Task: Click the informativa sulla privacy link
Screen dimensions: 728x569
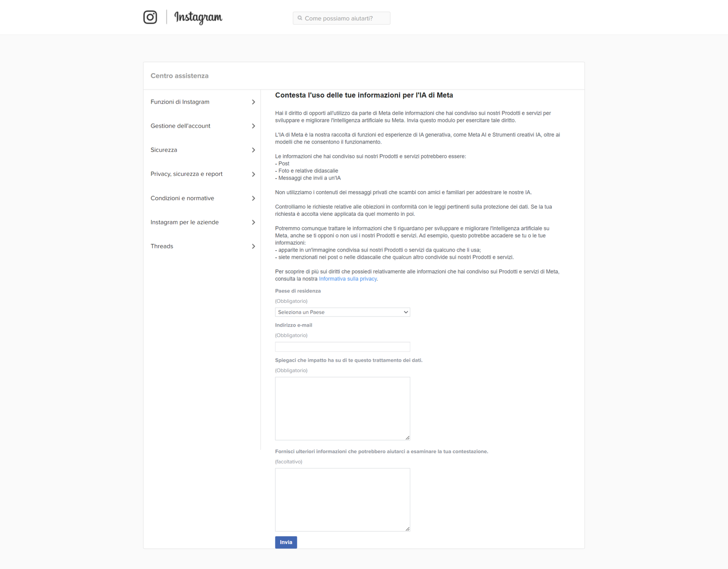Action: click(x=345, y=278)
